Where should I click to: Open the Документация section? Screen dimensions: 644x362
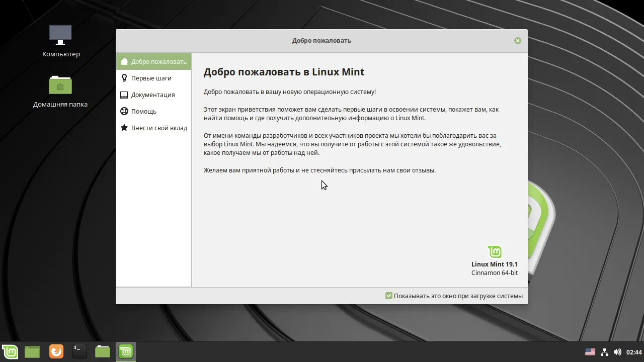point(153,95)
